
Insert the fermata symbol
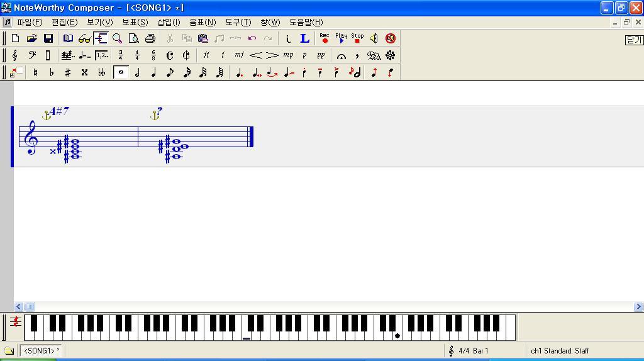(341, 55)
